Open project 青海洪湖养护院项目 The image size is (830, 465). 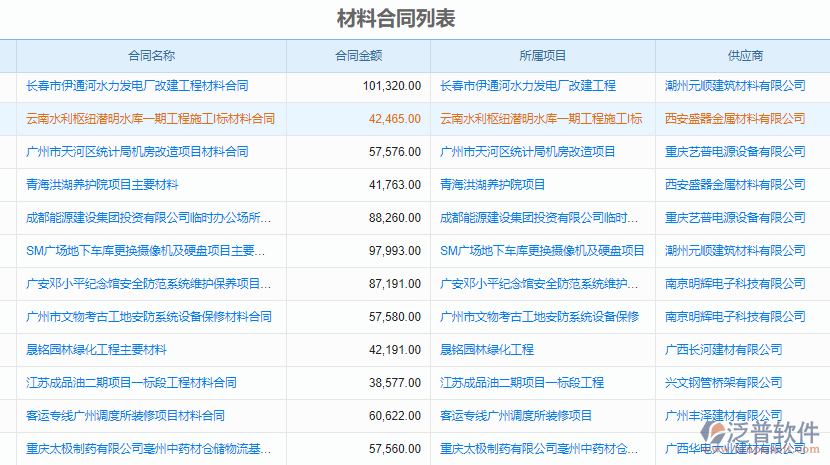pos(492,185)
